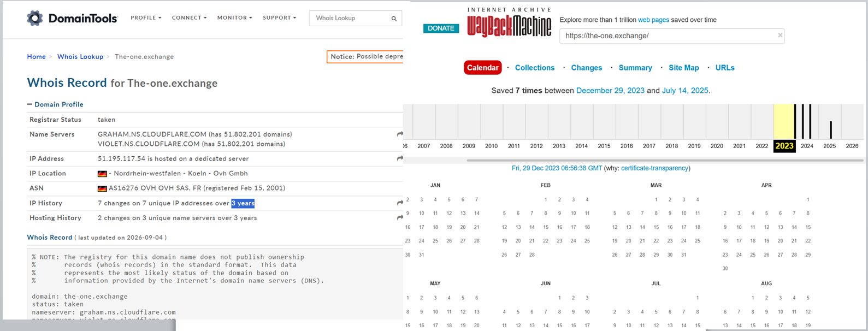Image resolution: width=868 pixels, height=331 pixels.
Task: Select year 2024 on the timeline
Action: pyautogui.click(x=807, y=146)
